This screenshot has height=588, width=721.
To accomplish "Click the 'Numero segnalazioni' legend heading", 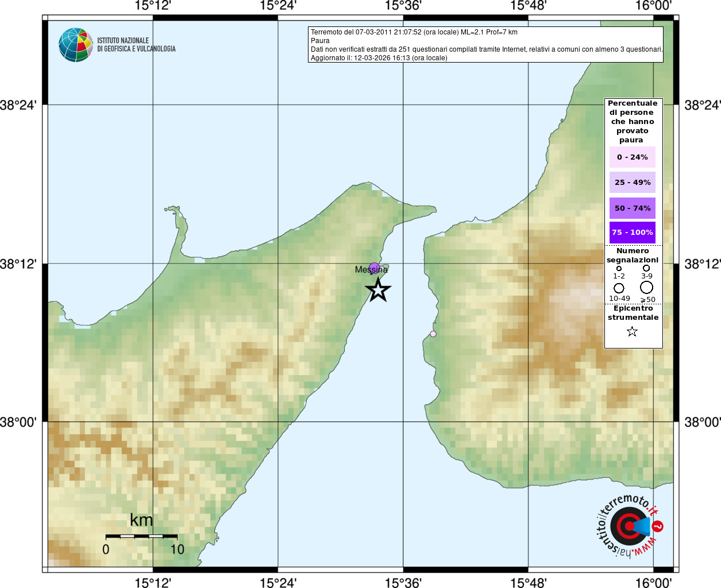I will pyautogui.click(x=633, y=256).
